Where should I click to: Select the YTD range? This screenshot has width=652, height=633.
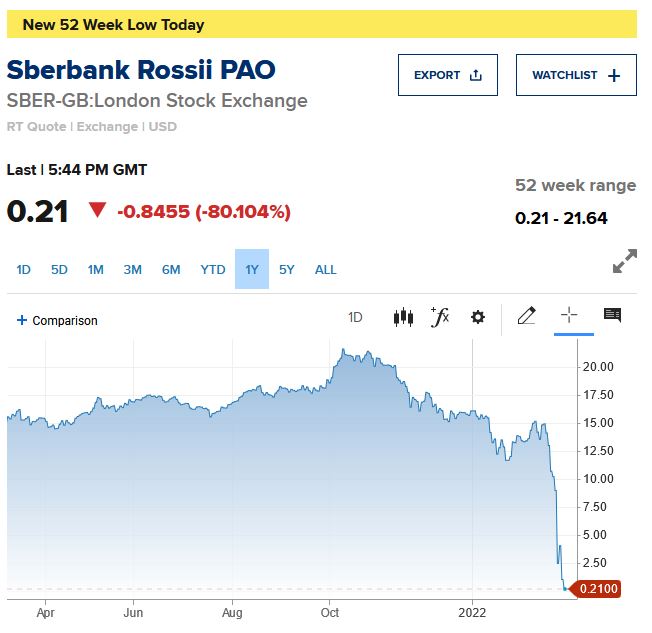click(213, 270)
